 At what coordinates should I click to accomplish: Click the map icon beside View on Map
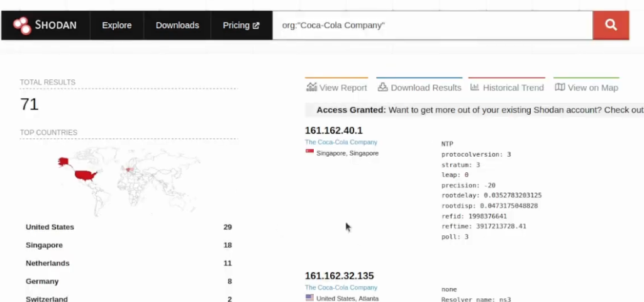560,87
